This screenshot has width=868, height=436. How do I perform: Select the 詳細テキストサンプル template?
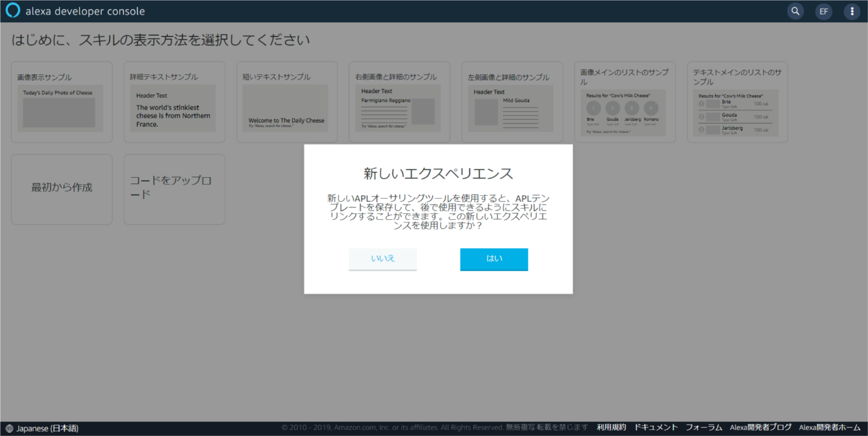click(x=174, y=102)
